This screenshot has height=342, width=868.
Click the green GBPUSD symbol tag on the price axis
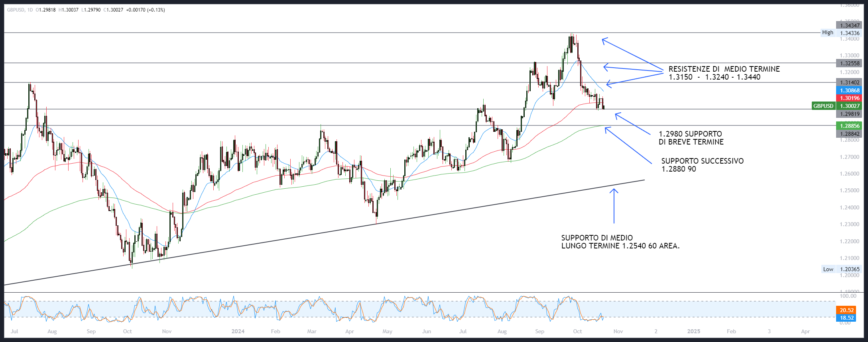823,106
